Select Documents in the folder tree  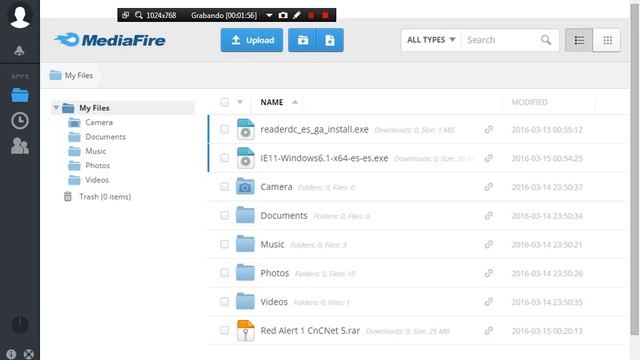point(105,137)
